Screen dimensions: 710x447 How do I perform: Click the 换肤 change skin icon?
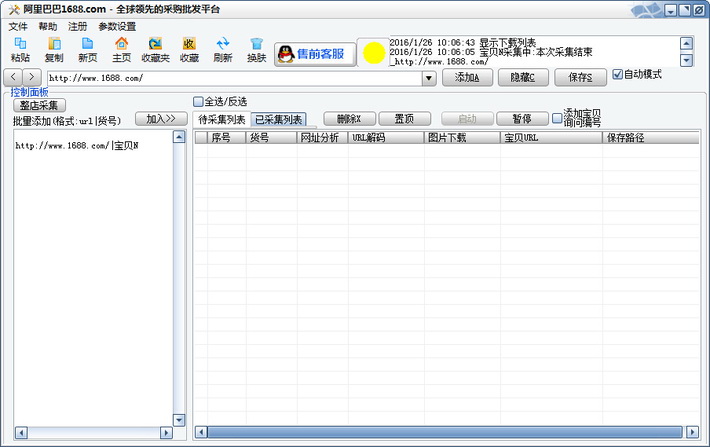coord(256,50)
